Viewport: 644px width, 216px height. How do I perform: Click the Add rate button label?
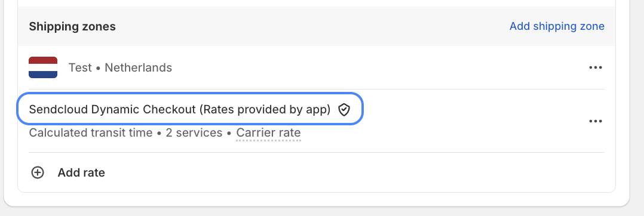[81, 172]
